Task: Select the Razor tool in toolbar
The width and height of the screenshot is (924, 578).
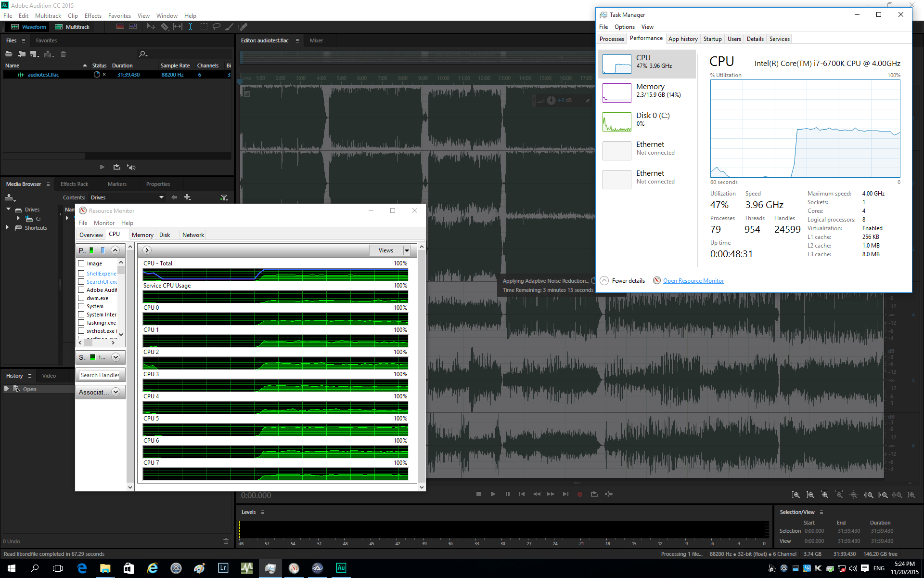Action: [165, 27]
